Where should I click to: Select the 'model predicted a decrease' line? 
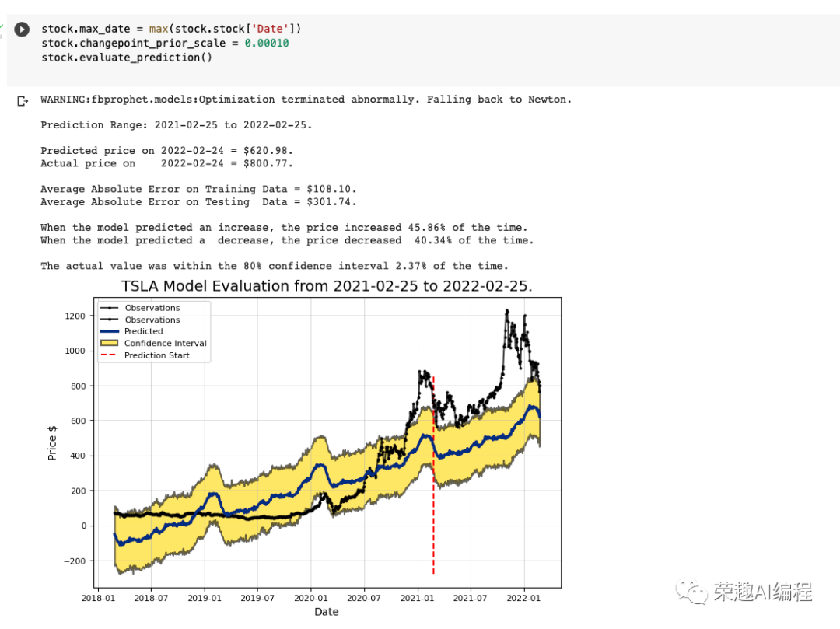click(x=287, y=241)
